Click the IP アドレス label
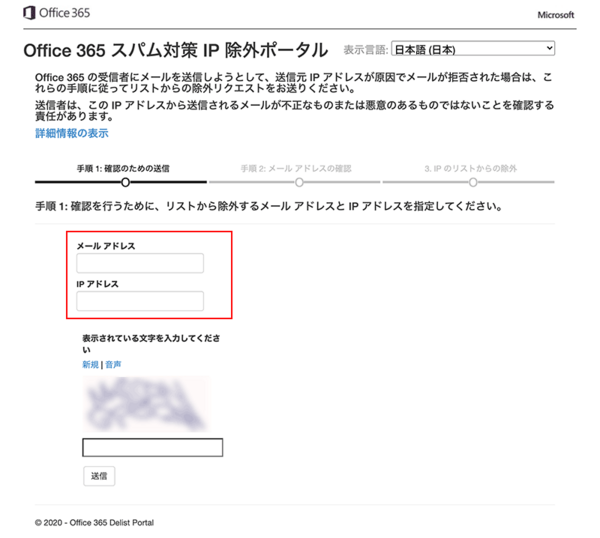600x538 pixels. [98, 284]
